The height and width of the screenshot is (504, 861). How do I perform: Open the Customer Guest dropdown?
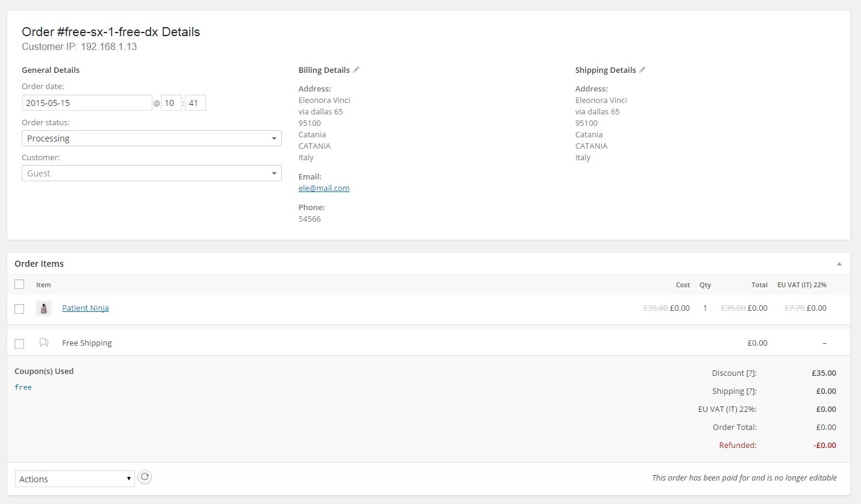coord(151,173)
